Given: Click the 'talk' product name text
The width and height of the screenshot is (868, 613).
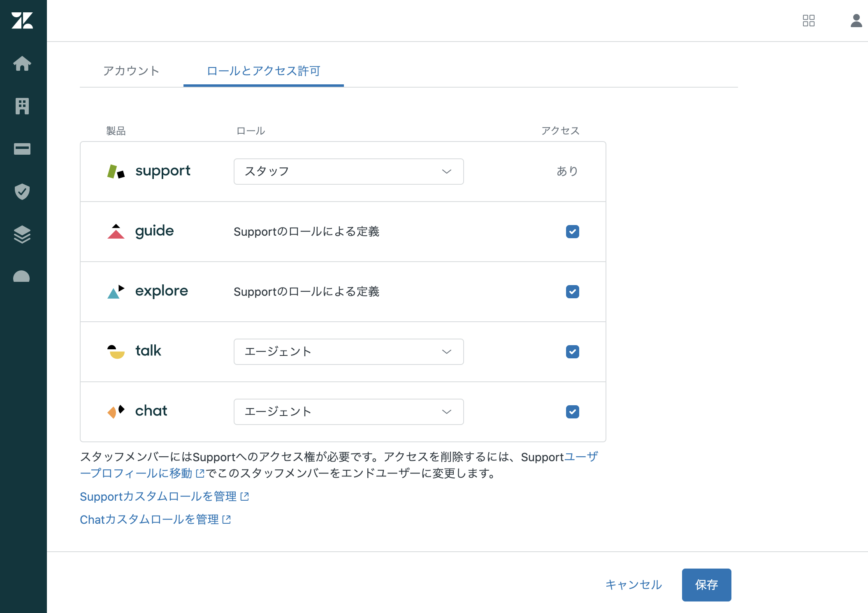Looking at the screenshot, I should [x=149, y=351].
